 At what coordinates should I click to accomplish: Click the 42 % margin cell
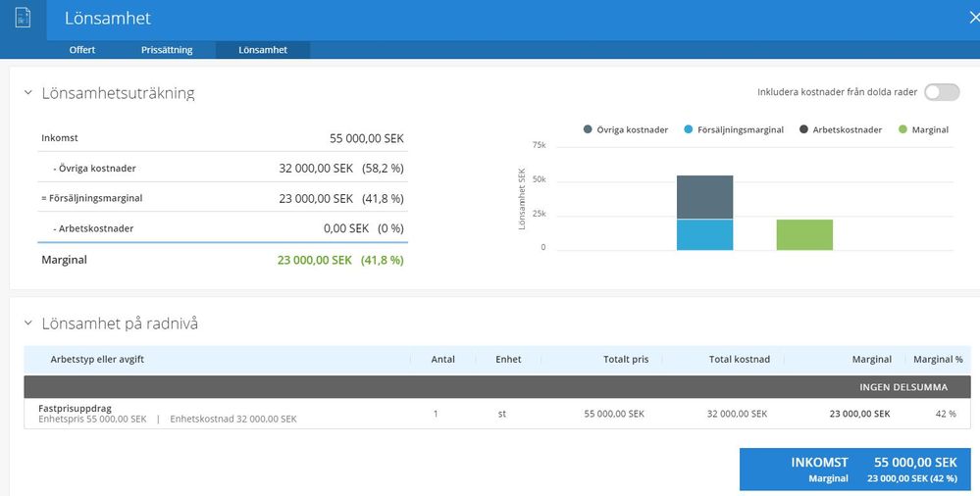coord(946,414)
